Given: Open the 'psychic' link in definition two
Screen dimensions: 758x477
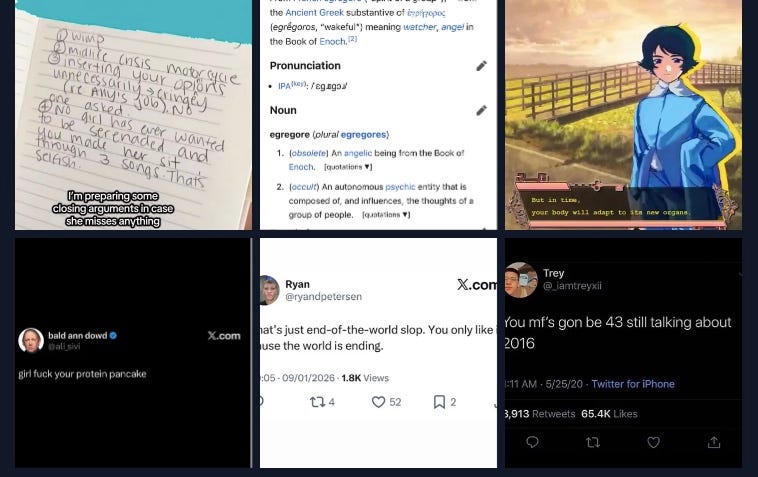Looking at the screenshot, I should pyautogui.click(x=400, y=187).
